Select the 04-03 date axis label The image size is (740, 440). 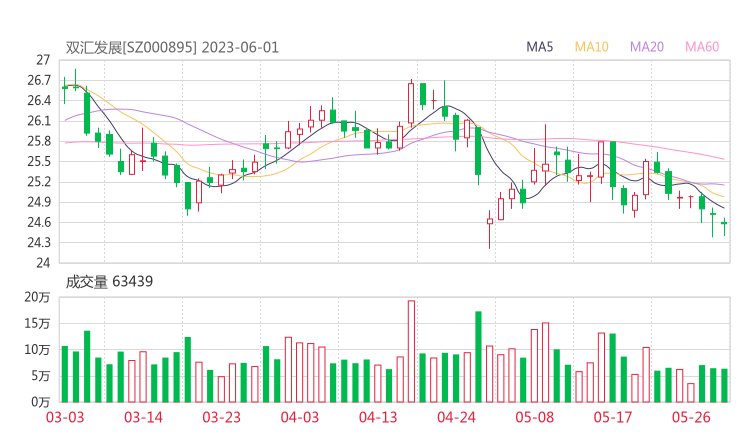click(x=300, y=417)
